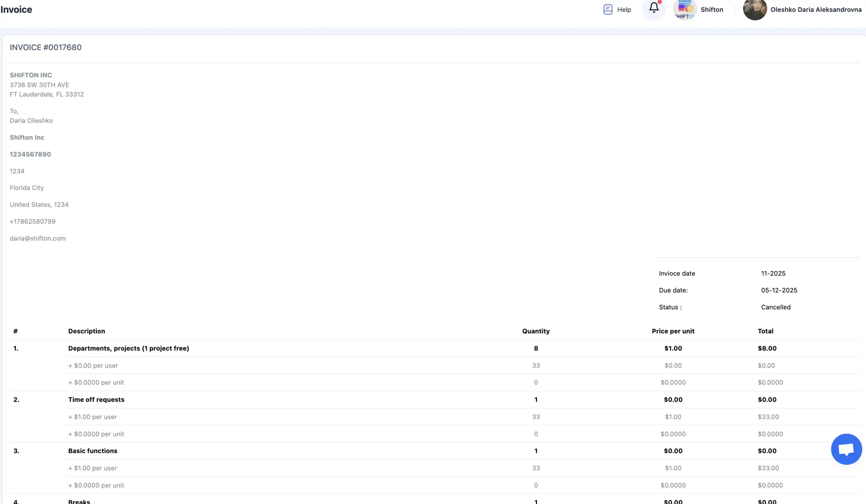Click the Help link in header

(624, 10)
